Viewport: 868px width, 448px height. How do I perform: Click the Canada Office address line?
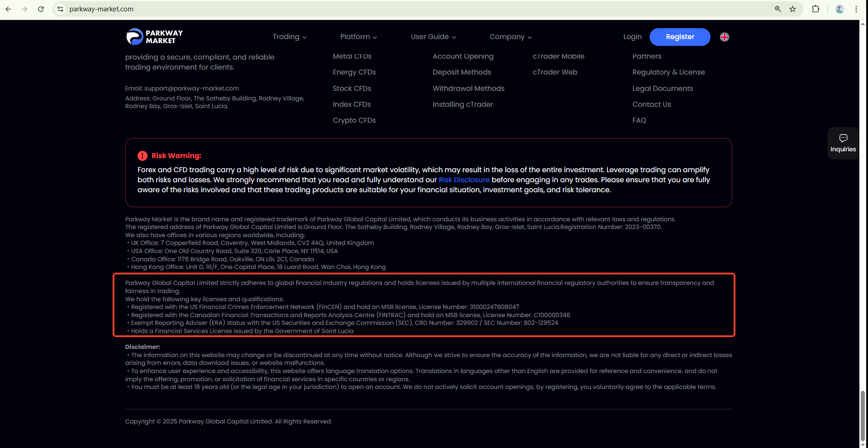pyautogui.click(x=221, y=259)
